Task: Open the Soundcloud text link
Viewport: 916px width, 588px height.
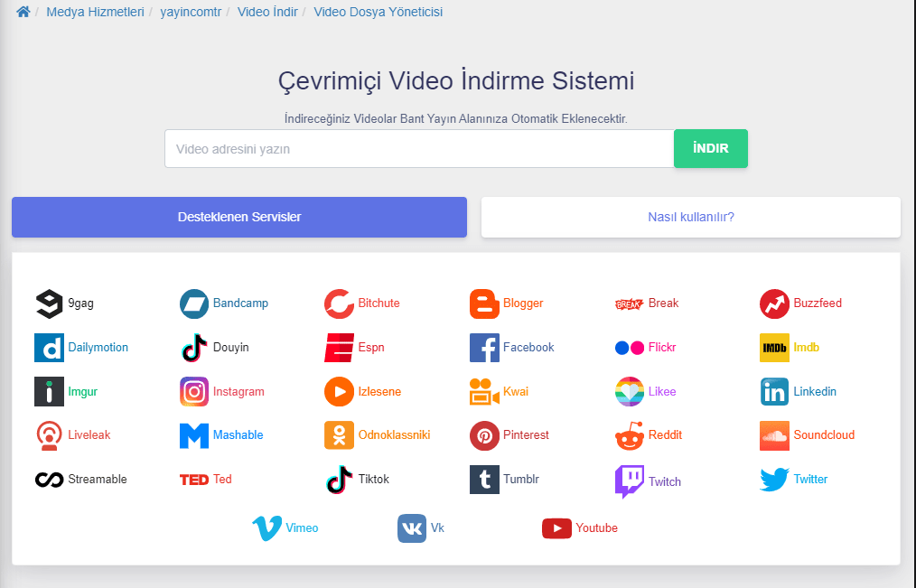Action: (824, 435)
